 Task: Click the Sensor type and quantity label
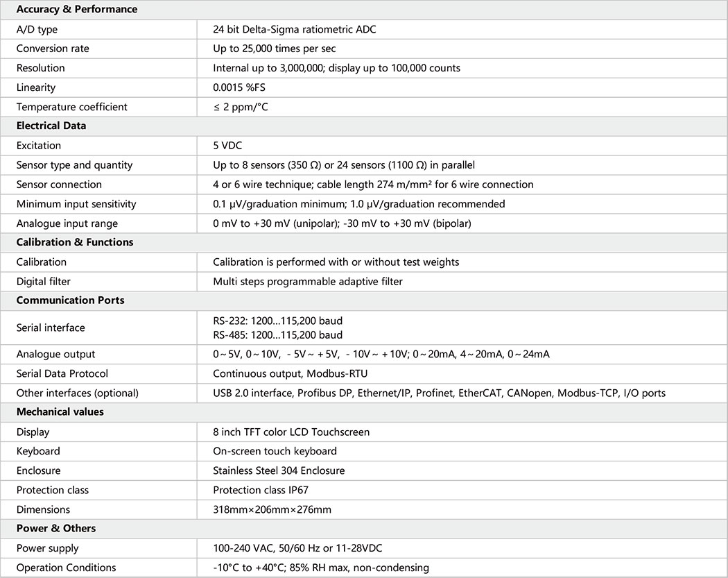(x=74, y=165)
